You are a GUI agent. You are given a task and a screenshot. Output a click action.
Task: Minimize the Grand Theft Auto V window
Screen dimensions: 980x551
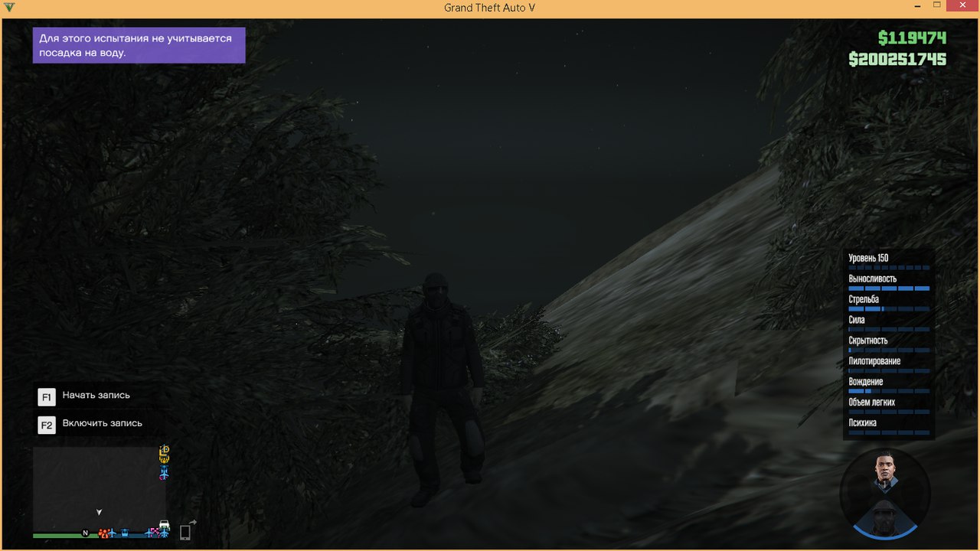[x=919, y=5]
